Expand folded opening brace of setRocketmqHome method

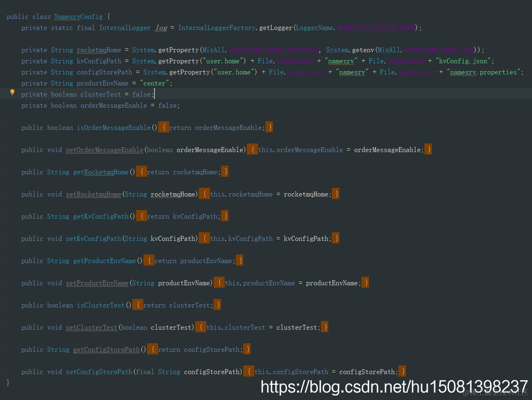205,194
